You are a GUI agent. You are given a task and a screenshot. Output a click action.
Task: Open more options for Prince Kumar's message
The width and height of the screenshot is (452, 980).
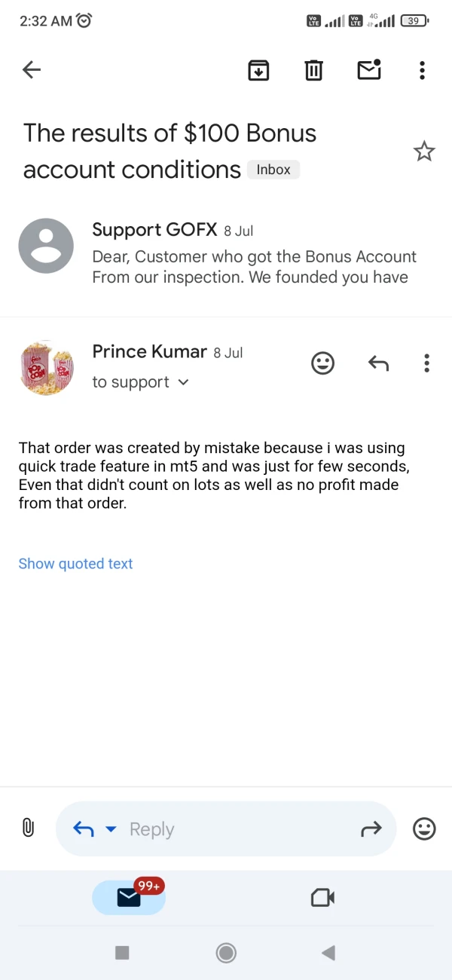(x=426, y=363)
